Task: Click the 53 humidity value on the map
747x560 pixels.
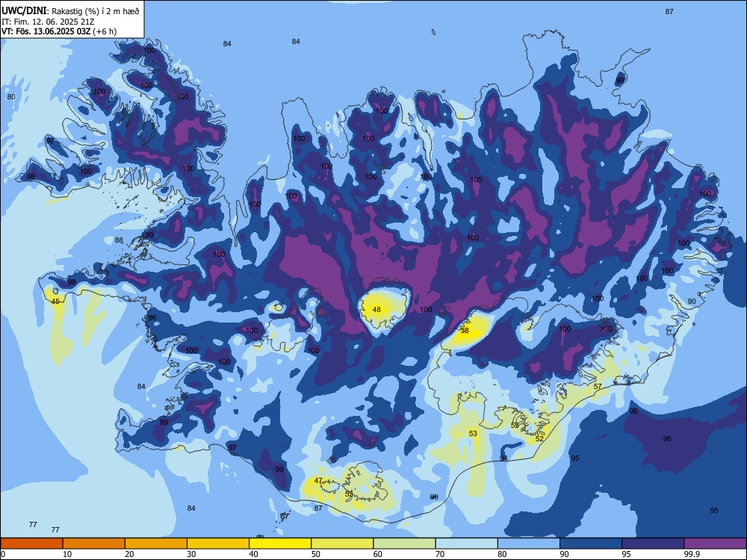Action: (x=473, y=433)
